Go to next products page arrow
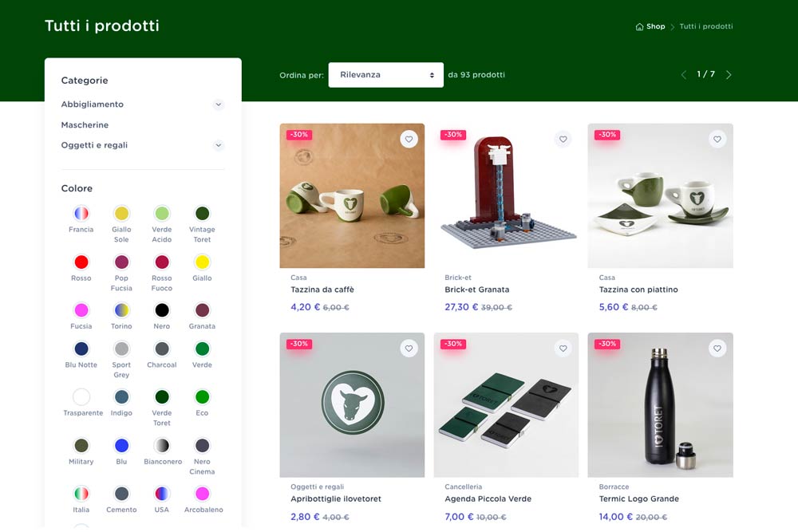Screen dimensions: 798x532 pos(729,75)
